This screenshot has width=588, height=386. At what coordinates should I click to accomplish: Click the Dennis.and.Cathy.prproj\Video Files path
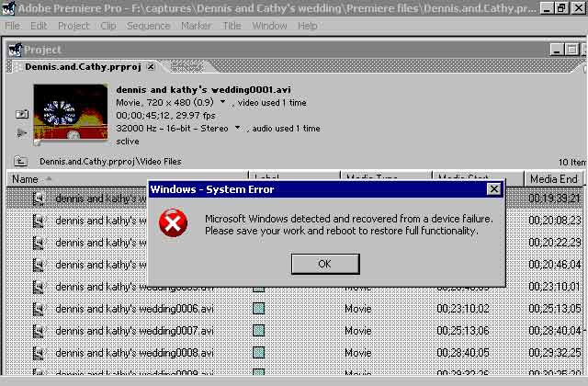pyautogui.click(x=110, y=162)
